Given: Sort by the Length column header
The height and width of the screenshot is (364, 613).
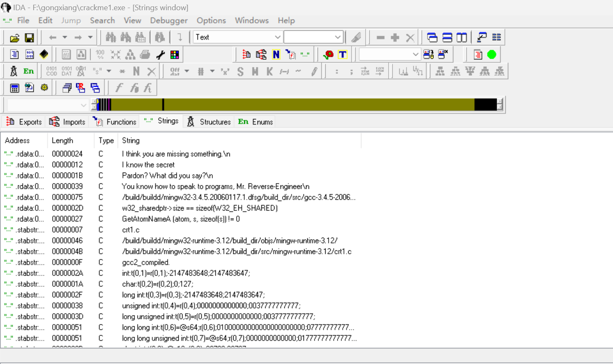Looking at the screenshot, I should click(x=71, y=140).
